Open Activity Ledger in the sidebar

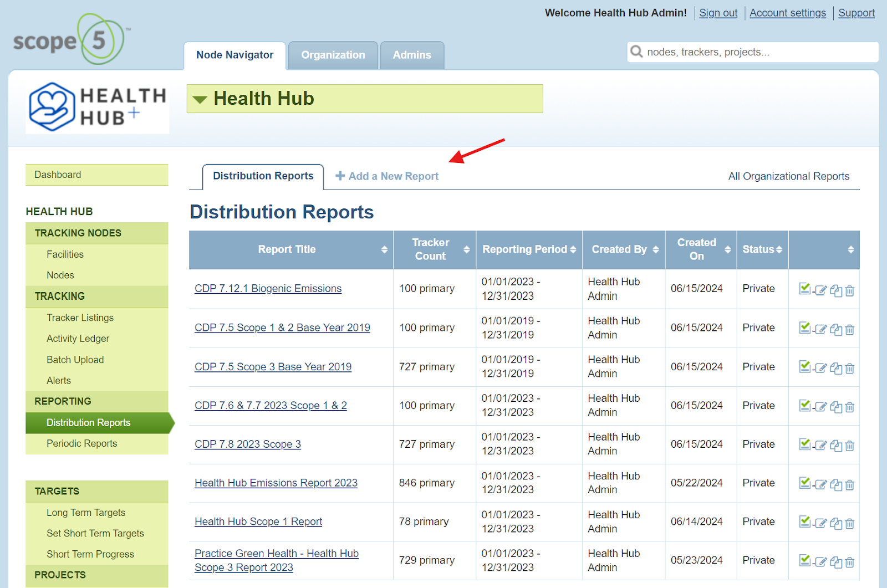coord(78,339)
